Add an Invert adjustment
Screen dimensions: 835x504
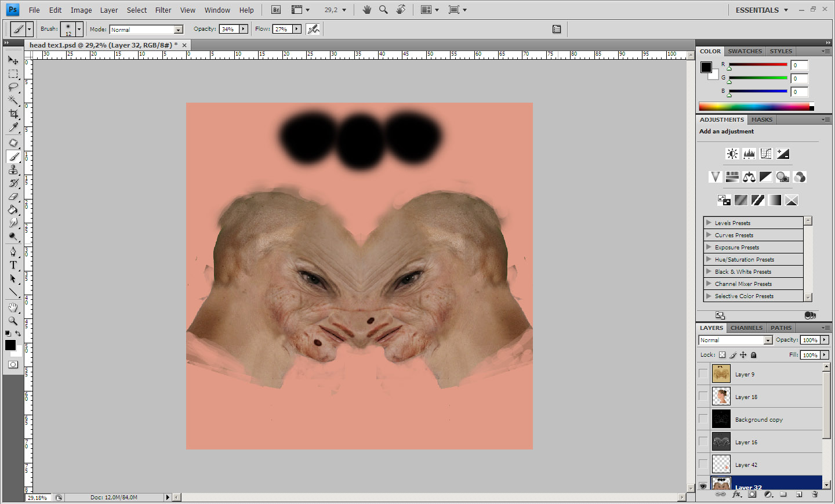[x=724, y=200]
